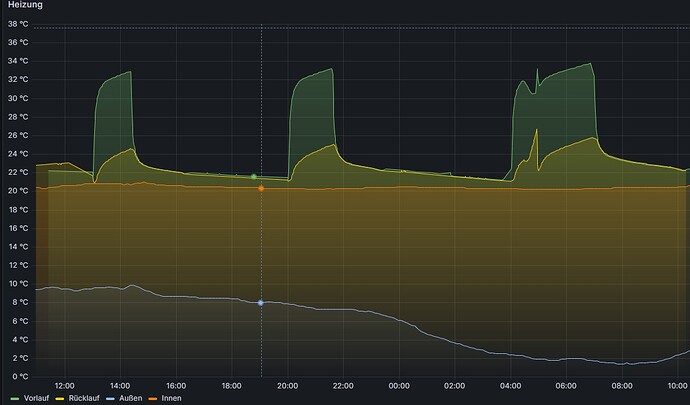The height and width of the screenshot is (405, 690).
Task: Click the first Vorlauf peak near 14:00
Action: (130, 72)
